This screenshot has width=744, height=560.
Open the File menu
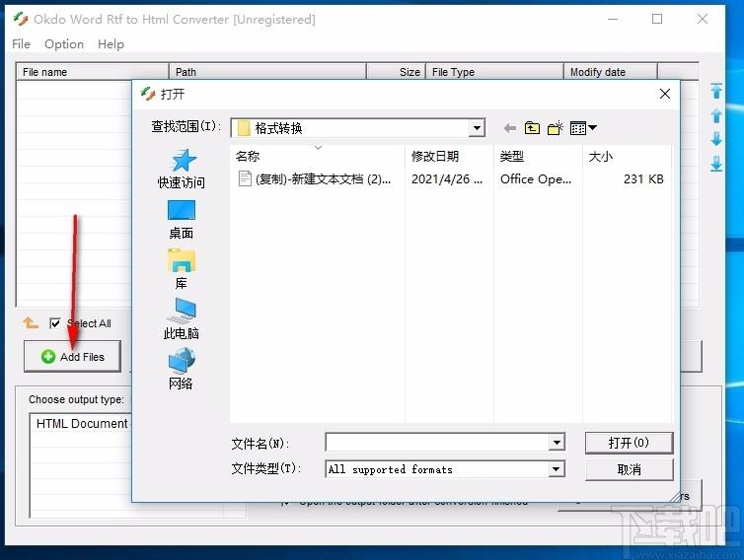21,44
